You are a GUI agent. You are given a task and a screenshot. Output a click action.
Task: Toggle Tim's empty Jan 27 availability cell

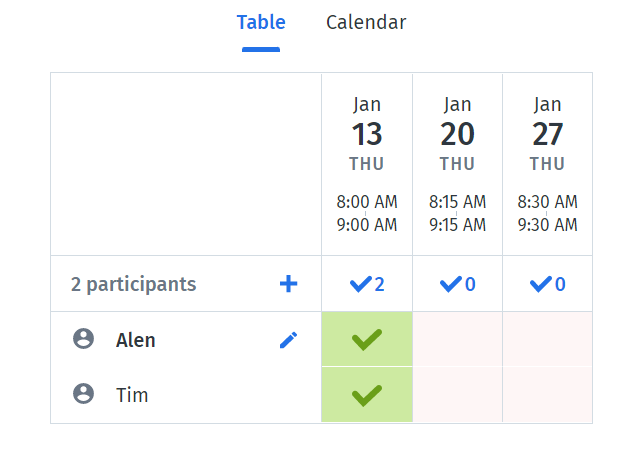click(x=547, y=395)
